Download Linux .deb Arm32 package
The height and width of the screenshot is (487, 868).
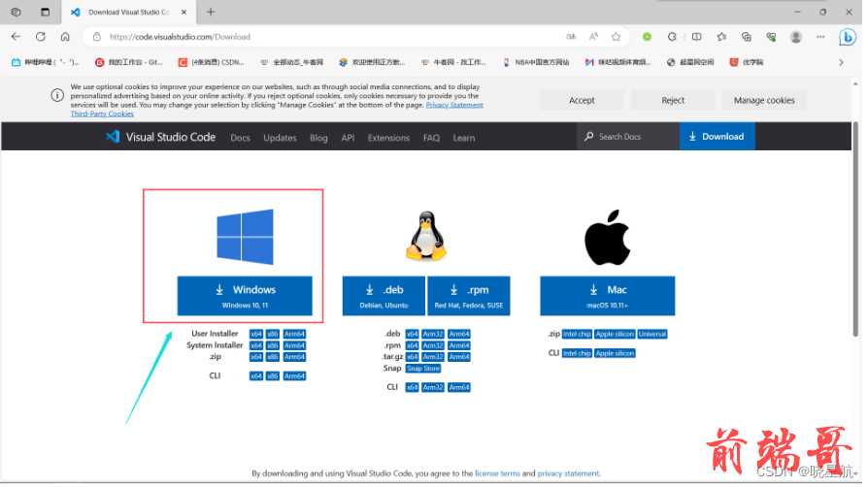point(433,335)
